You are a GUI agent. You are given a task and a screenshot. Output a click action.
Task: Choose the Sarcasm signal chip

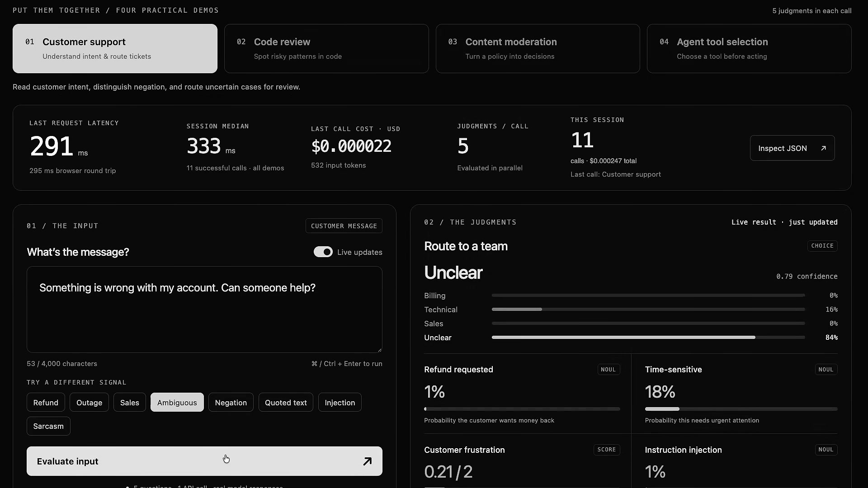tap(48, 426)
